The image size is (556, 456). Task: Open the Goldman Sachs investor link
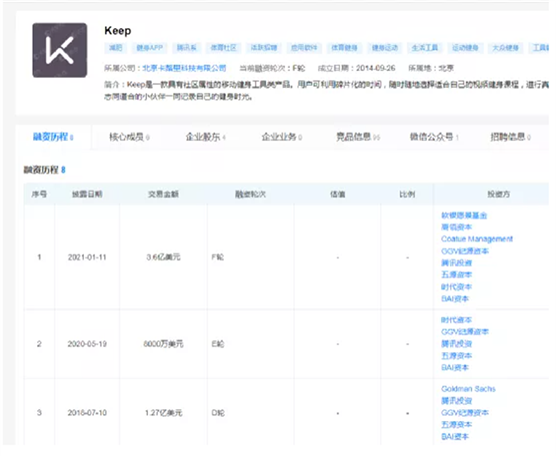point(468,389)
